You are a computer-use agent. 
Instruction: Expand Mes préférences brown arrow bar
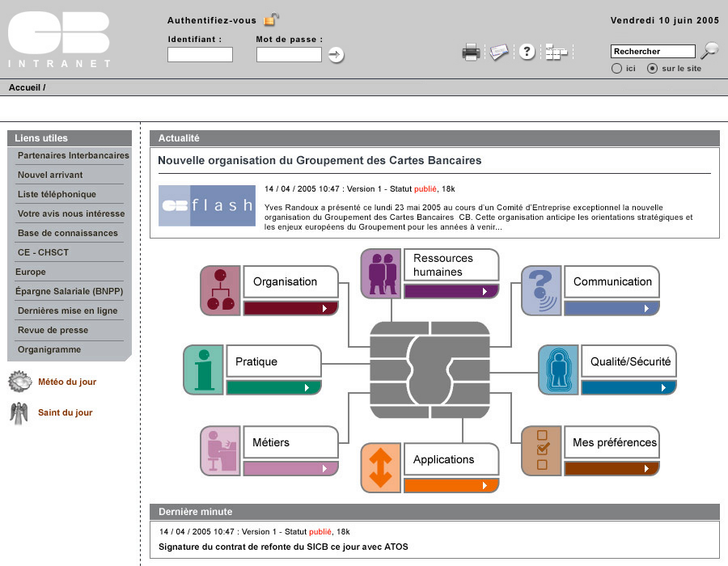tap(612, 469)
